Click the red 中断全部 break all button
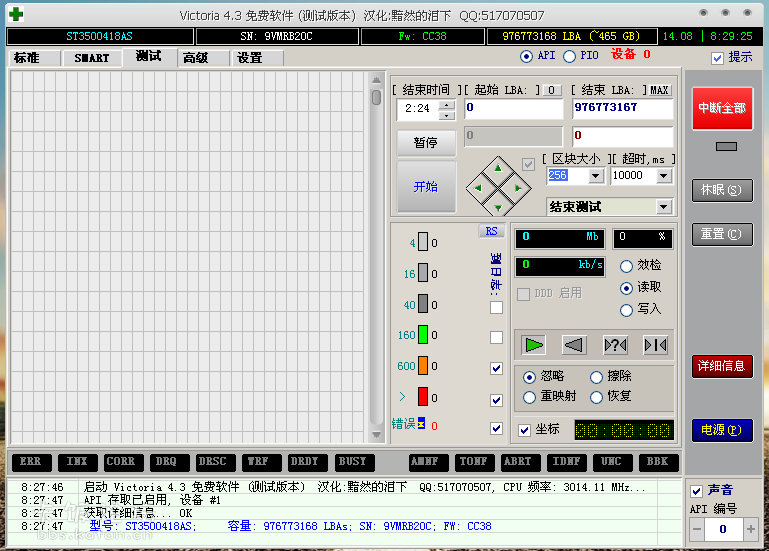Image resolution: width=769 pixels, height=551 pixels. [x=722, y=108]
